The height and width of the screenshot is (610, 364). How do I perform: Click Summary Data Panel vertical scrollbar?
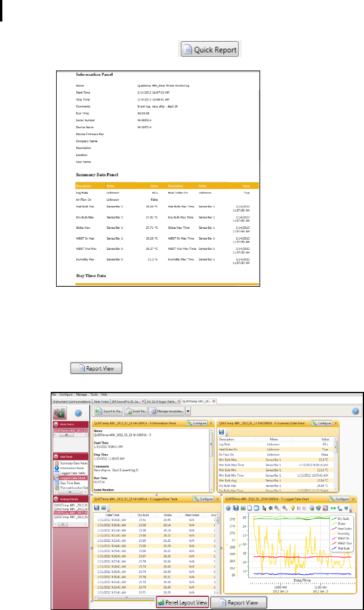point(335,463)
